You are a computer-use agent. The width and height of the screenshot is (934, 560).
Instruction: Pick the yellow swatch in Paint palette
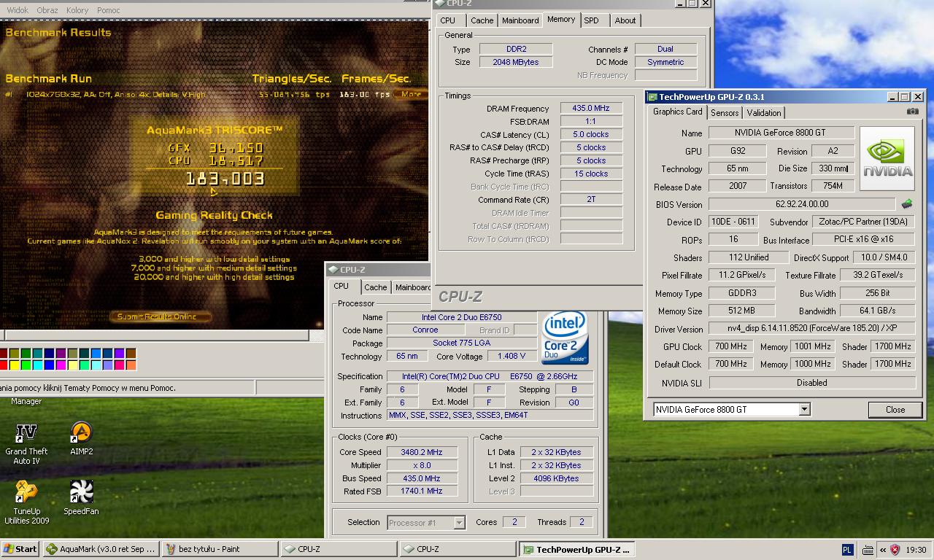pos(14,365)
